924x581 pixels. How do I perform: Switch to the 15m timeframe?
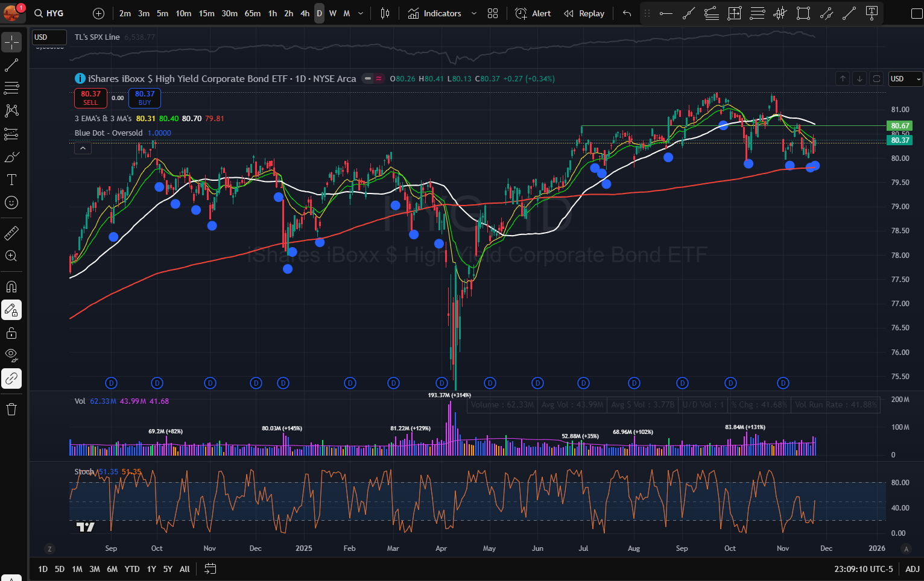coord(207,13)
